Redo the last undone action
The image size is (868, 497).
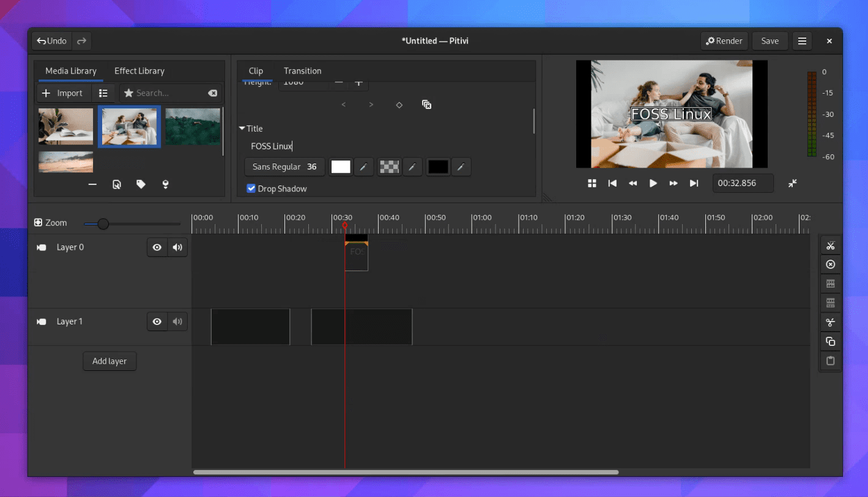point(81,41)
